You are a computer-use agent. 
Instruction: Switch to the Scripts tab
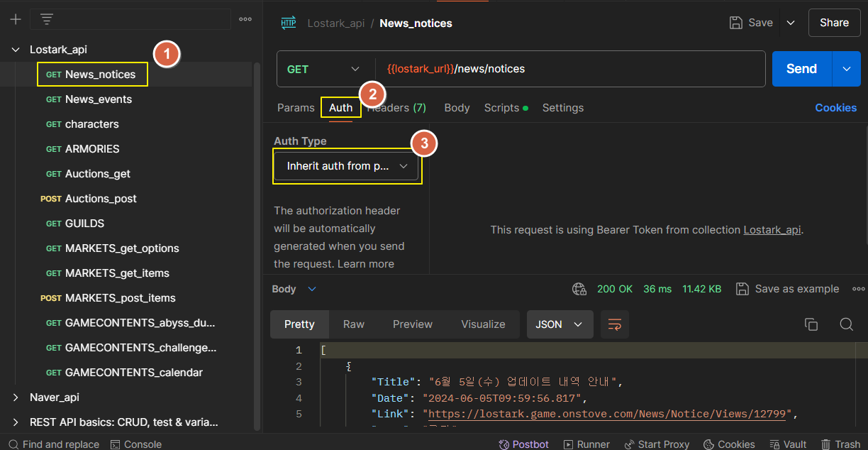506,108
